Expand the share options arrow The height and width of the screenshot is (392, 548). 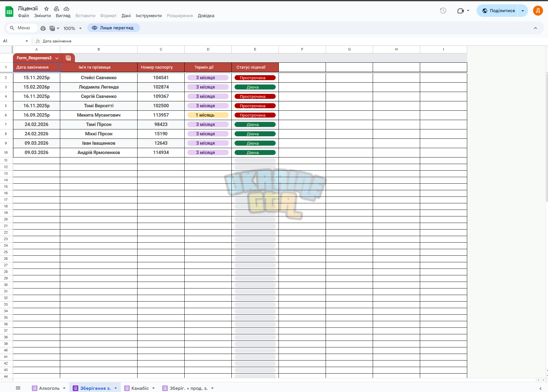click(523, 11)
